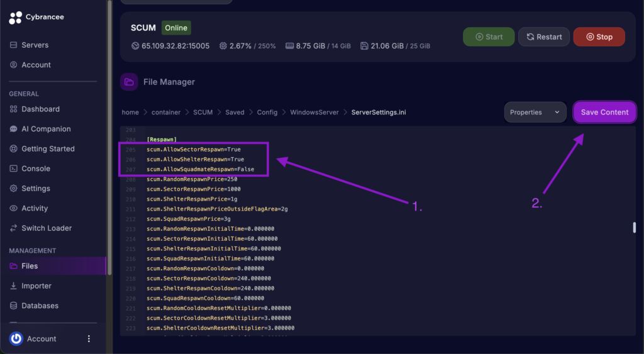Click the scum.SectorRespawnPrice=1000 line
644x354 pixels.
(194, 189)
